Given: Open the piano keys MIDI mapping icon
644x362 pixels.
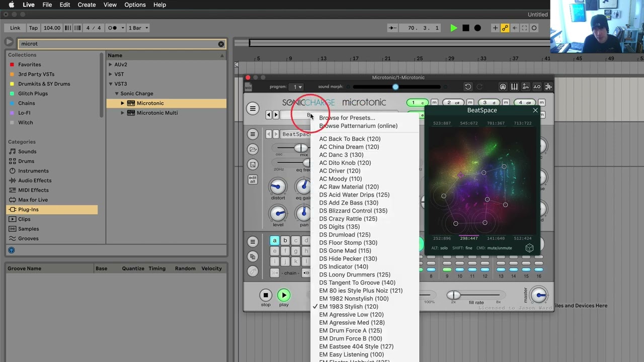Looking at the screenshot, I should pos(514,87).
